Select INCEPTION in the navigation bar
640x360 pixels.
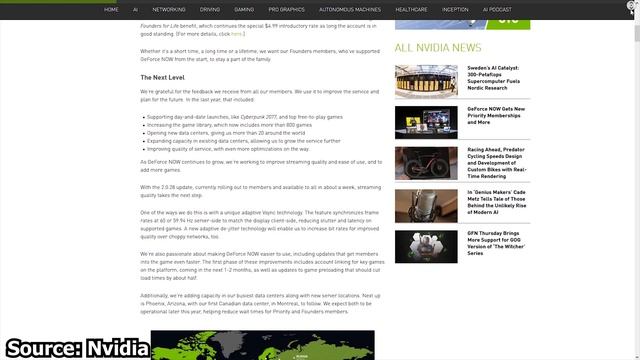(x=455, y=9)
